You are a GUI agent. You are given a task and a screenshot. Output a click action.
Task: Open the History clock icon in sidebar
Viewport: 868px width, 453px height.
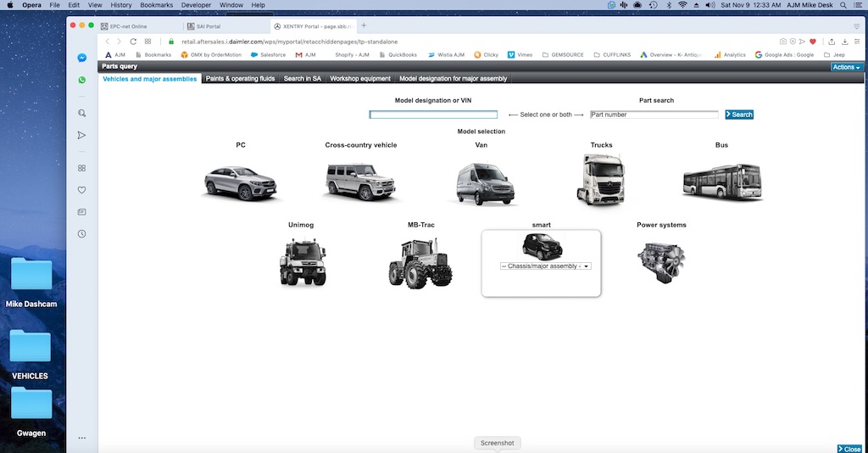coord(82,233)
